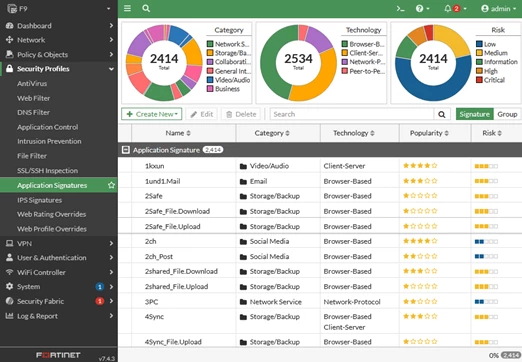Click the signature Search input field

pyautogui.click(x=352, y=114)
